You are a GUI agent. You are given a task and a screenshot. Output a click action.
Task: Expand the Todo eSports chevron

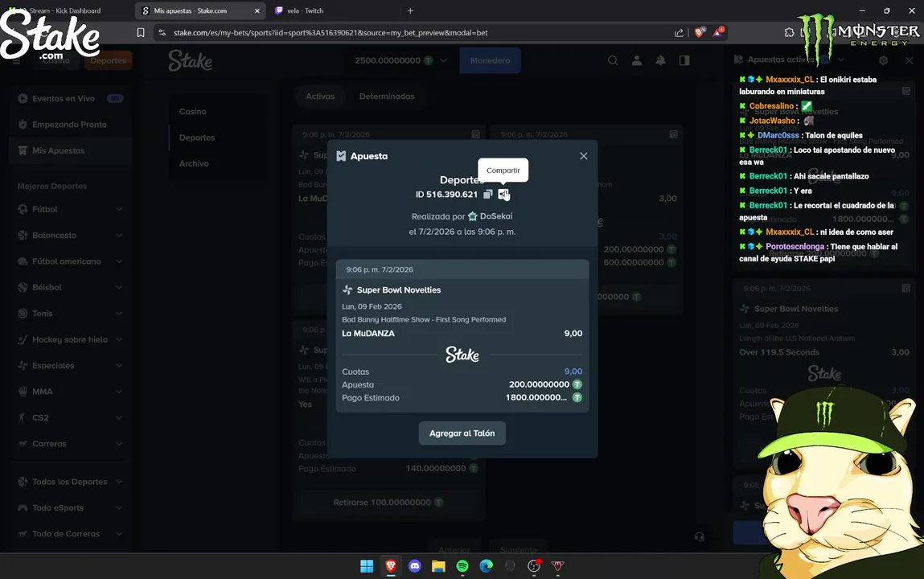(x=119, y=507)
